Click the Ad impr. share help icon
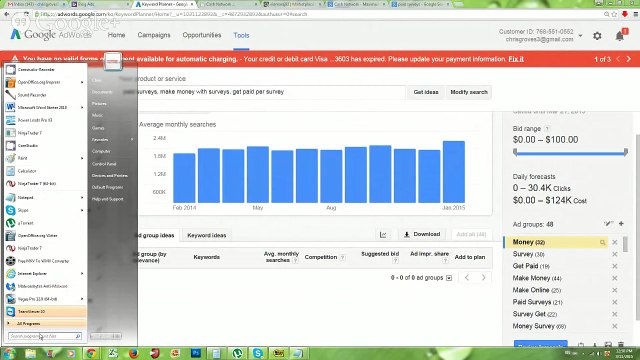640x360 pixels. tap(445, 260)
